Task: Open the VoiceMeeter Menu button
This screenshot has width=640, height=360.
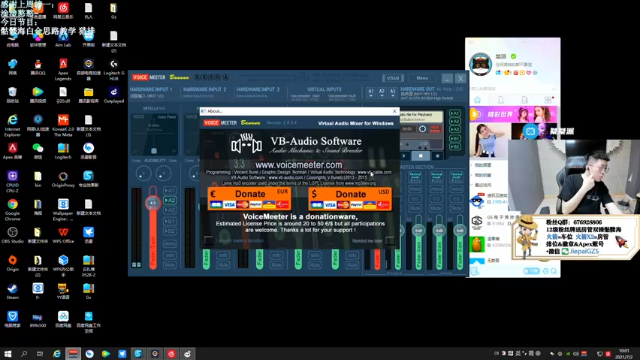Action: (422, 78)
